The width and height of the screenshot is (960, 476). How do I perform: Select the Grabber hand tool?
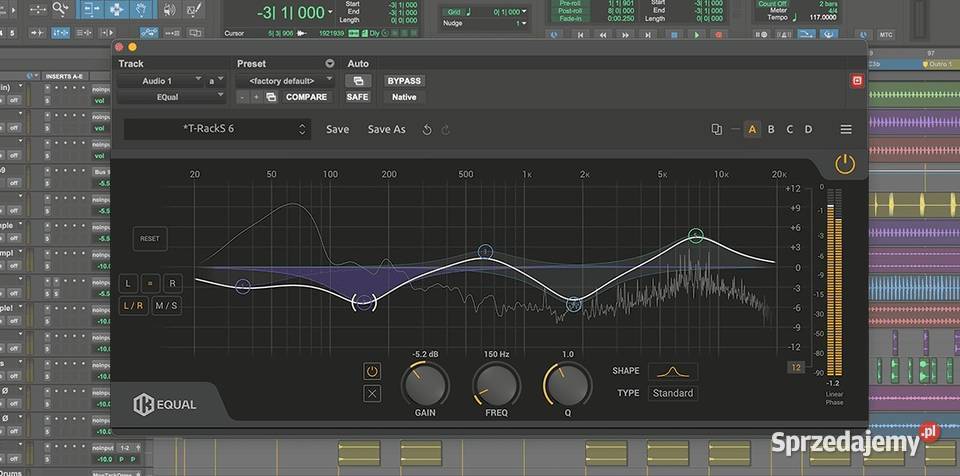coord(141,9)
